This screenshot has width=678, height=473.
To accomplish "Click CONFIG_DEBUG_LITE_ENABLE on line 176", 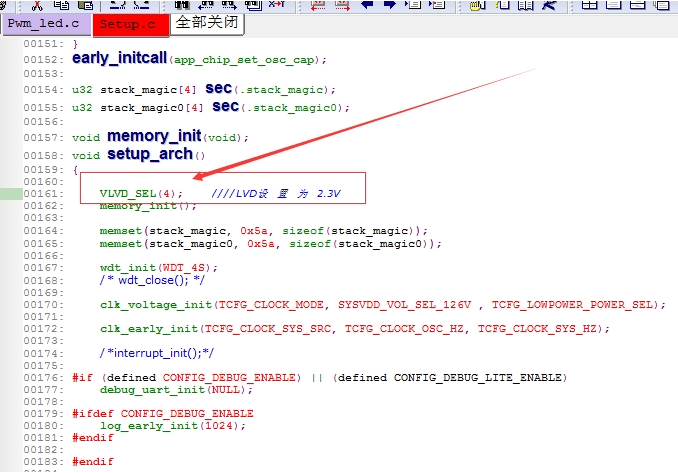I will click(x=477, y=377).
